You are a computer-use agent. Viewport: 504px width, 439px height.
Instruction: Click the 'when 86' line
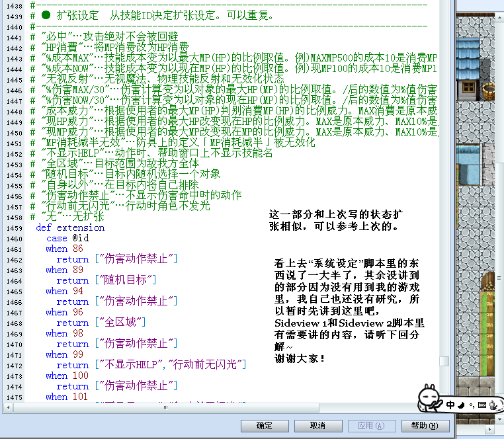click(65, 249)
